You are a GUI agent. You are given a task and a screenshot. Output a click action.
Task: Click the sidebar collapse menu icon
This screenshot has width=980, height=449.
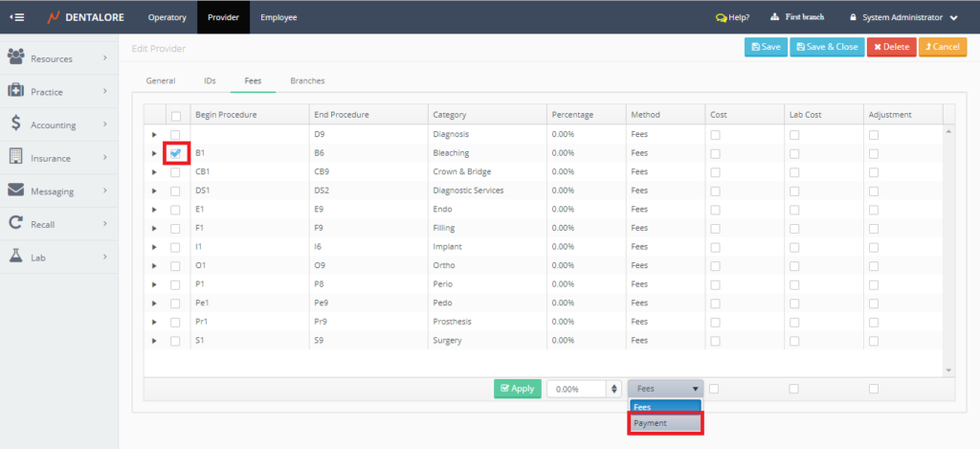16,17
